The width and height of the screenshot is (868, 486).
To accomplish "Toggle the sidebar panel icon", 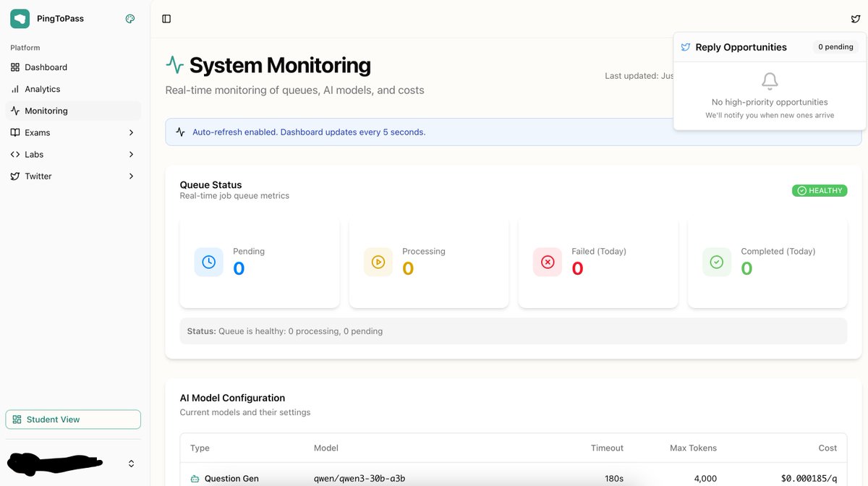I will (166, 19).
